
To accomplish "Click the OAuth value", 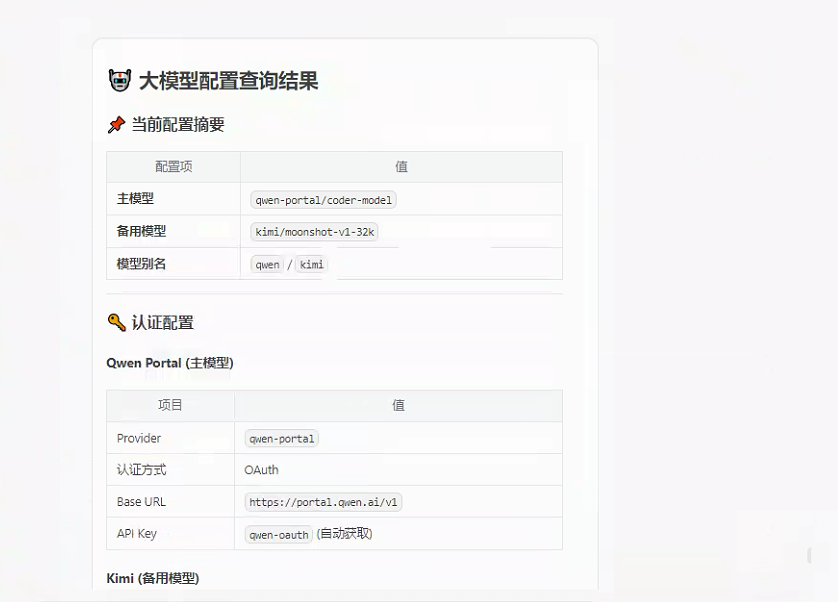I will pyautogui.click(x=261, y=470).
